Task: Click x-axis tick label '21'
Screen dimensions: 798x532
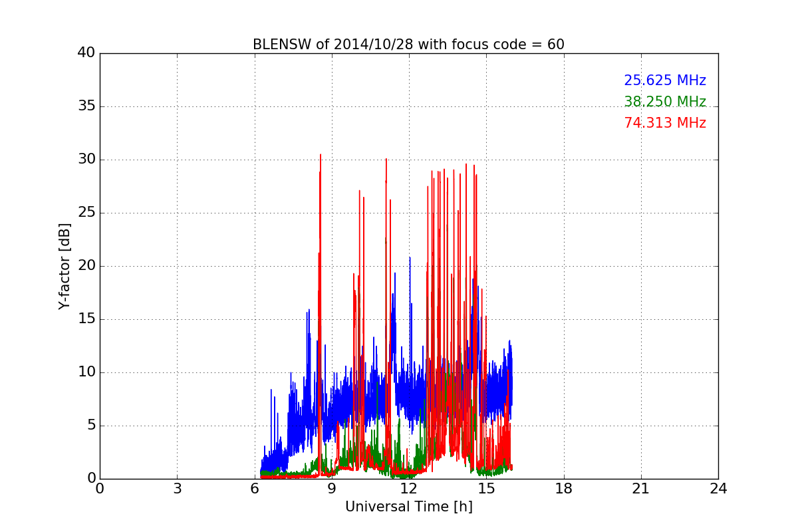Action: coord(641,489)
